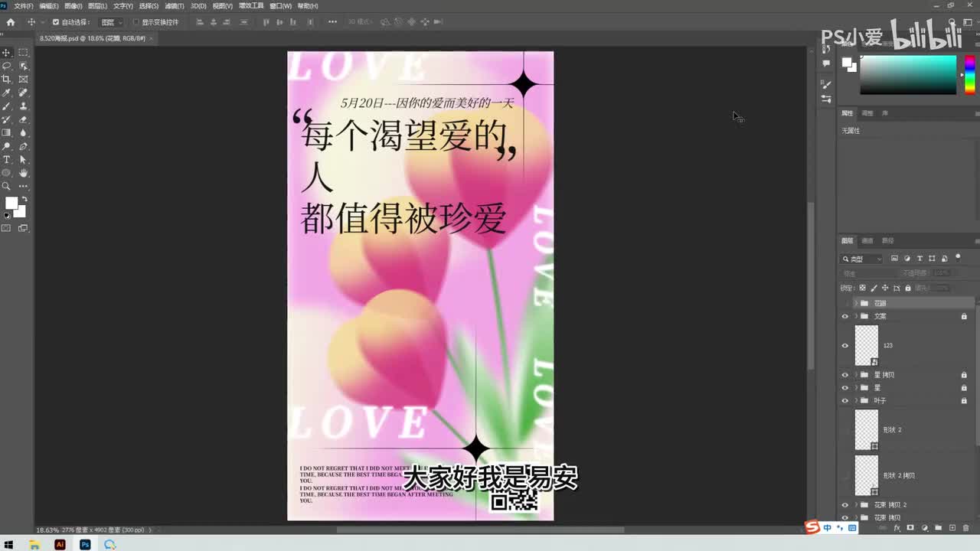This screenshot has height=551, width=980.
Task: Expand the 叶子 layer group
Action: click(856, 401)
